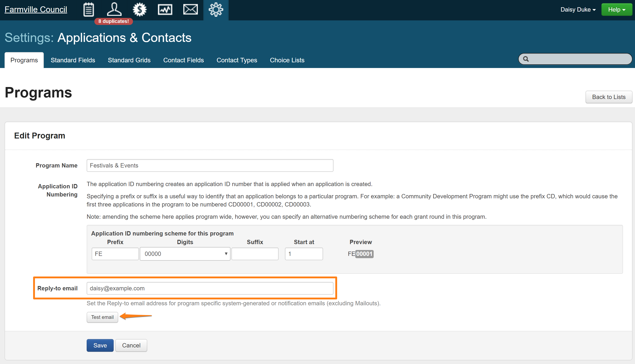Click the Back to Lists button

pos(608,97)
